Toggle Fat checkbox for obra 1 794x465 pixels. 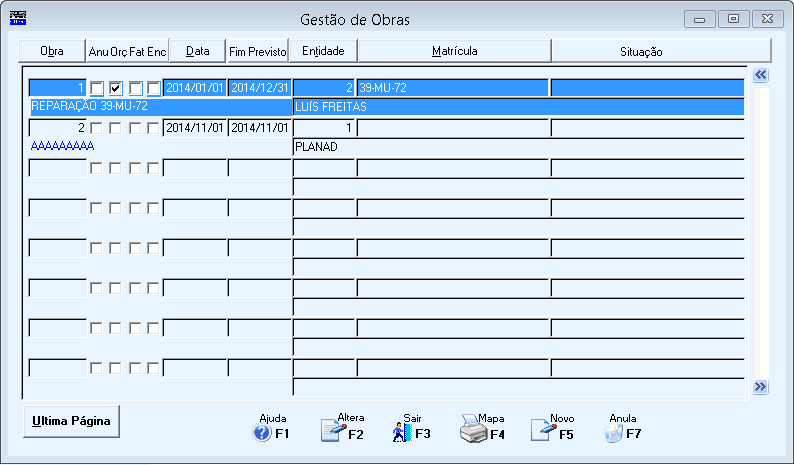pyautogui.click(x=135, y=88)
